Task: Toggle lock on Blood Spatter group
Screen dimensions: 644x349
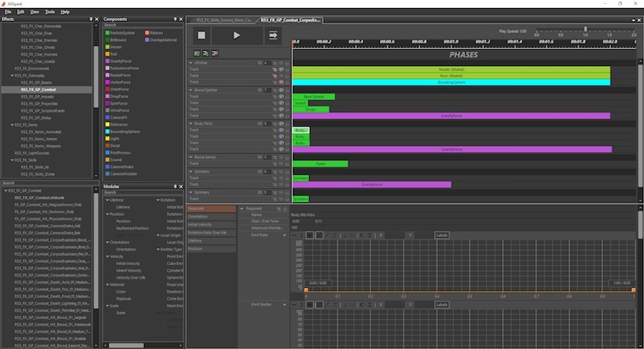Action: tap(287, 90)
